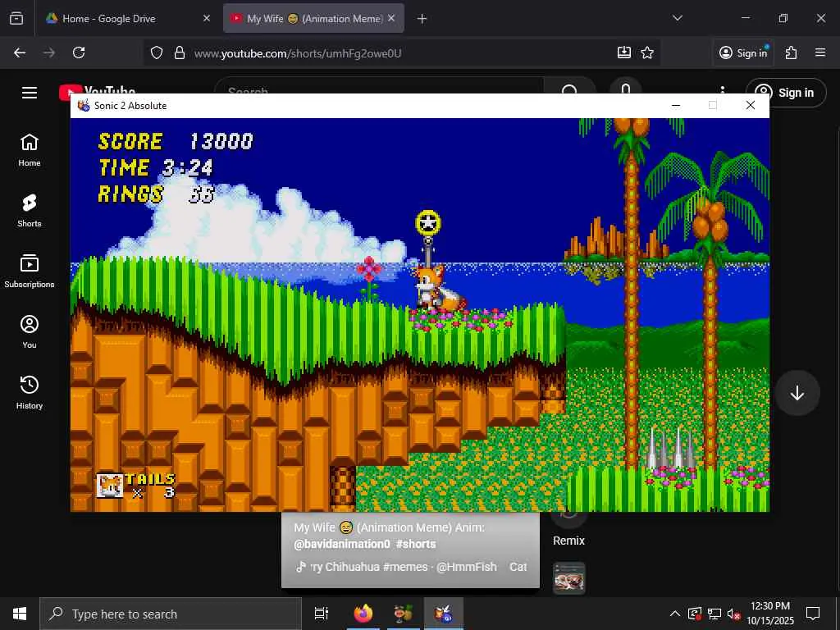The height and width of the screenshot is (630, 840).
Task: Go back to the previous page
Action: 20,52
